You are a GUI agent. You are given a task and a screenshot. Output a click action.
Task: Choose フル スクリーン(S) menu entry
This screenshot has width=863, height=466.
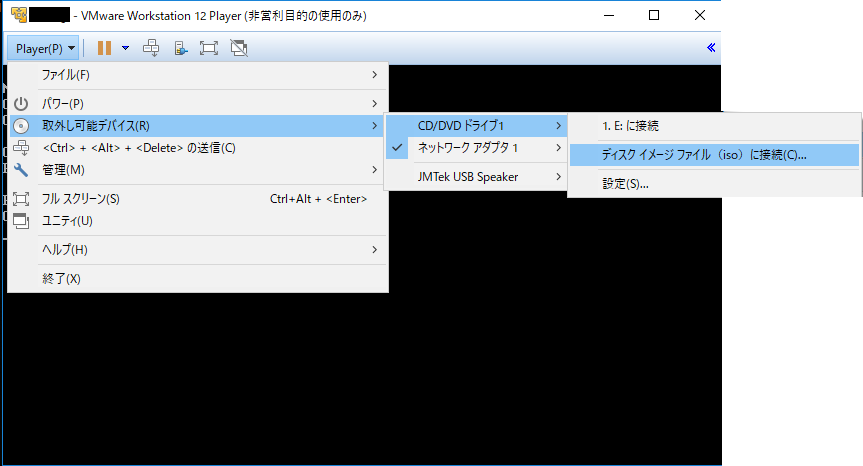click(x=198, y=199)
